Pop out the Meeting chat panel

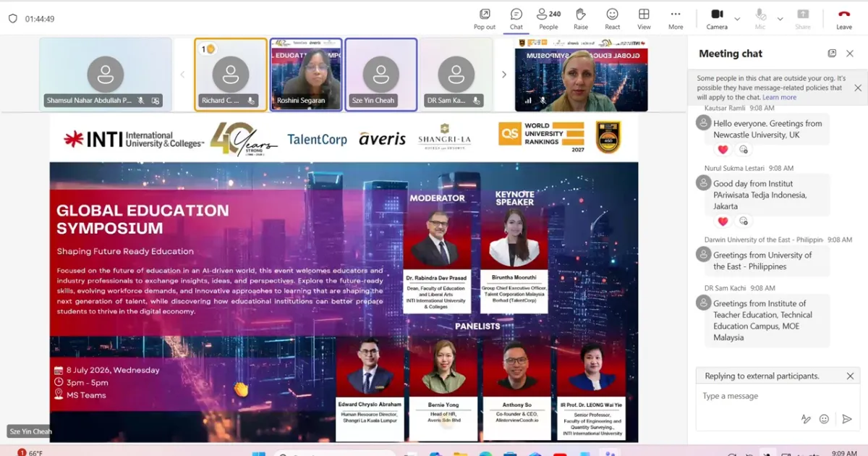[832, 54]
